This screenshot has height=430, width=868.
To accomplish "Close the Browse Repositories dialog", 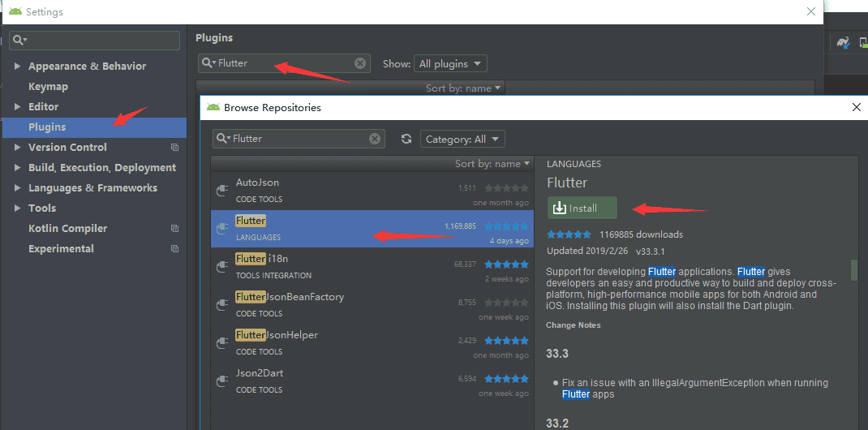I will (857, 107).
